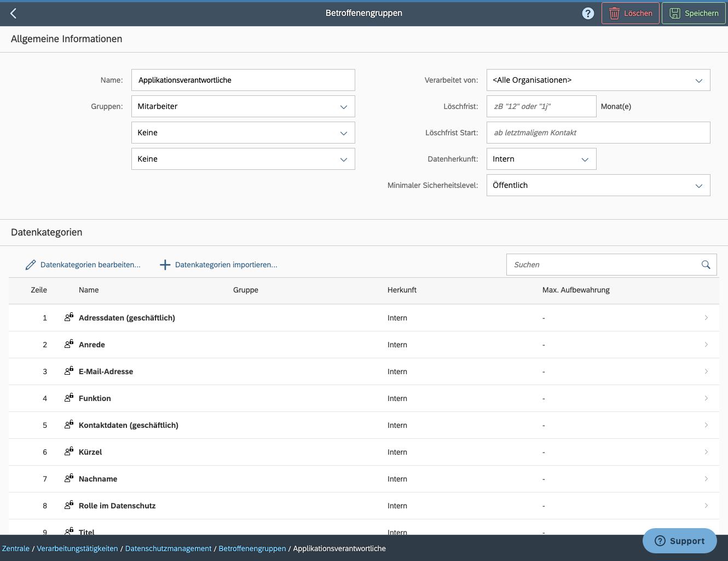Screen dimensions: 728x561
Task: Click the back arrow in the header
Action: point(13,13)
